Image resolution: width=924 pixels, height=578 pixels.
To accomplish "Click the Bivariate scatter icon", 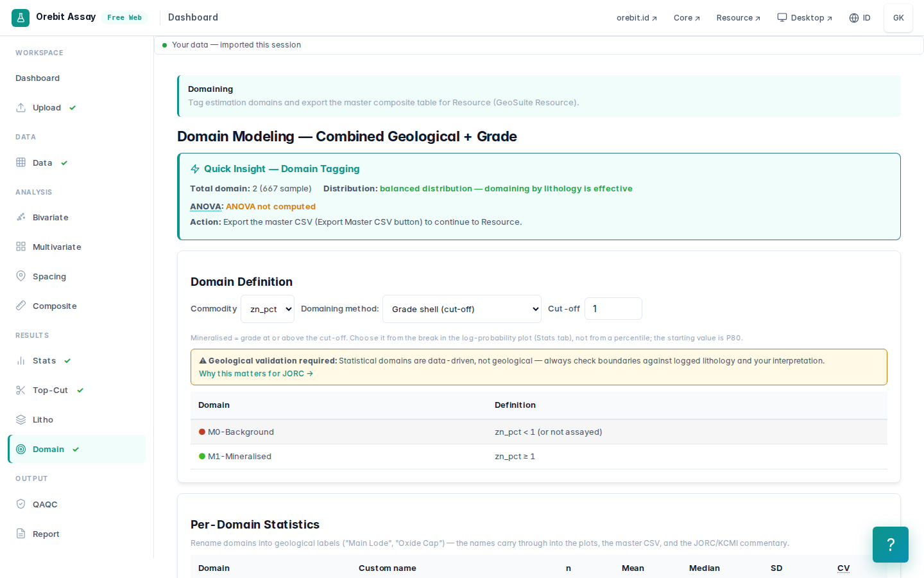I will 21,217.
